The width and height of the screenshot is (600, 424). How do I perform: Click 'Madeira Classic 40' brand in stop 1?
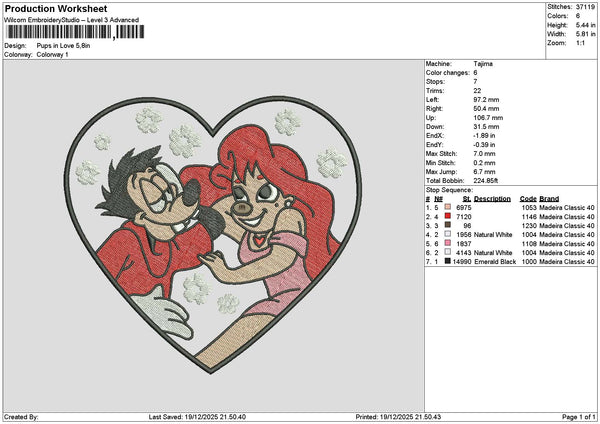click(567, 208)
